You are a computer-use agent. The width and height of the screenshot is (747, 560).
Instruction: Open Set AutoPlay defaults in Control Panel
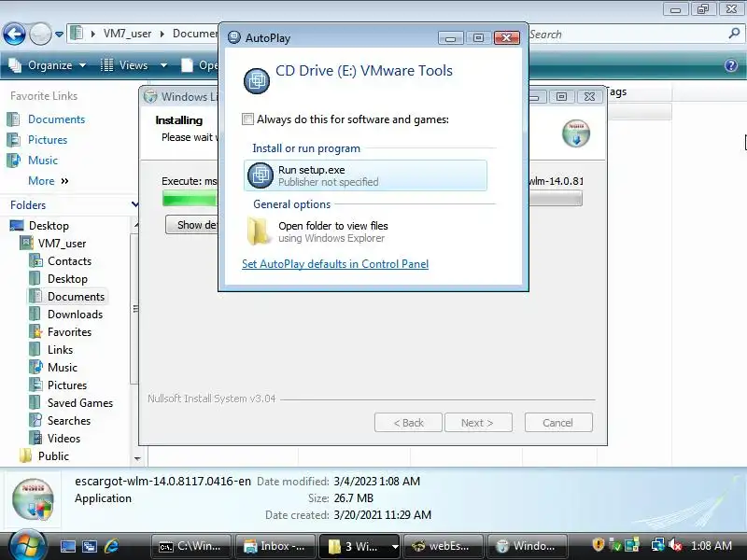335,264
